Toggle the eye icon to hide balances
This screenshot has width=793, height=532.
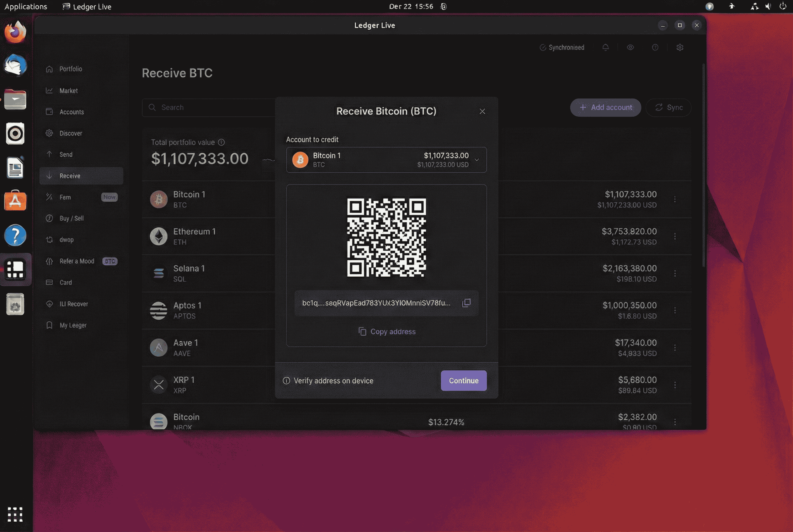tap(630, 47)
